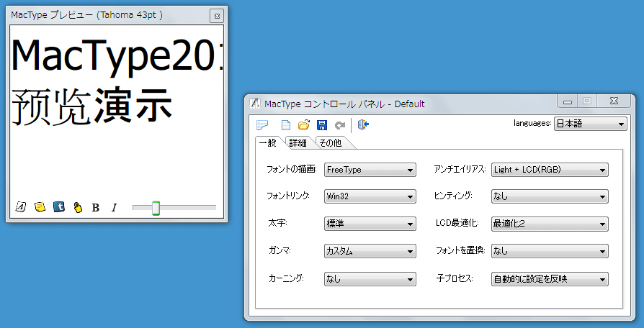This screenshot has width=644, height=328.
Task: Open アンチエイリアス dropdown showing Light + LCD(RGB)
Action: coord(550,170)
